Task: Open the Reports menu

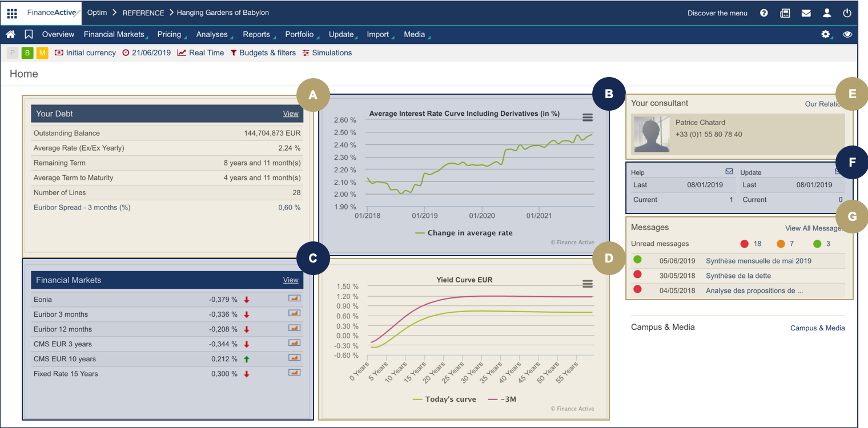Action: pos(256,34)
